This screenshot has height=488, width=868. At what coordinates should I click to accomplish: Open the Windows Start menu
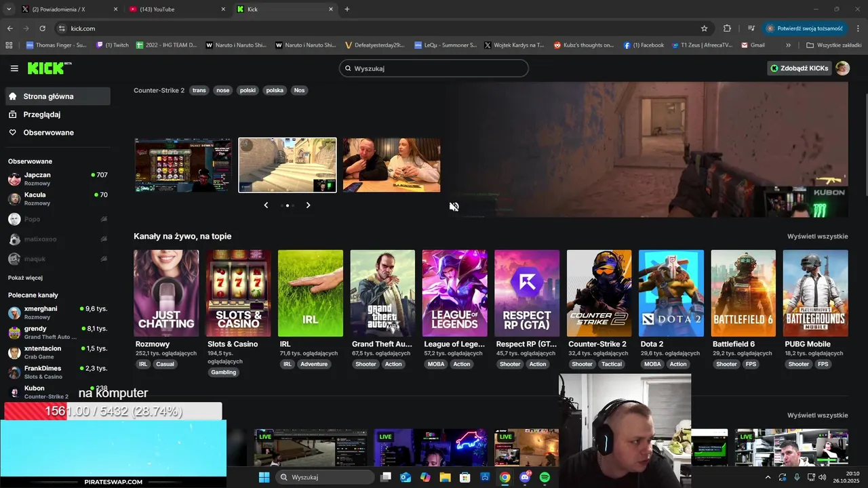264,477
